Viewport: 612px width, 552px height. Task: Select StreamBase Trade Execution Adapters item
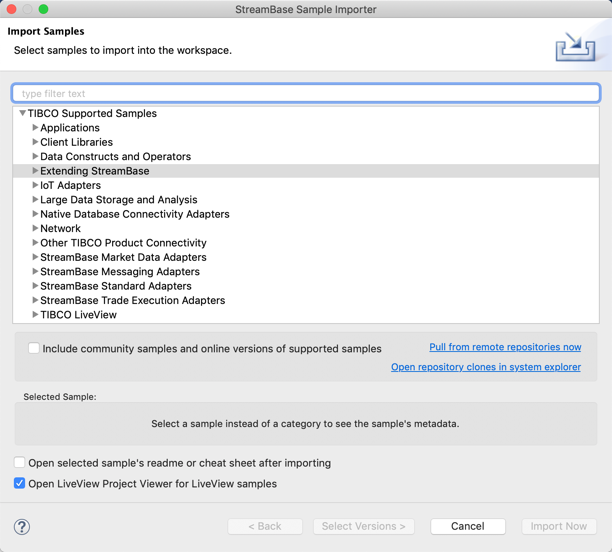tap(132, 300)
